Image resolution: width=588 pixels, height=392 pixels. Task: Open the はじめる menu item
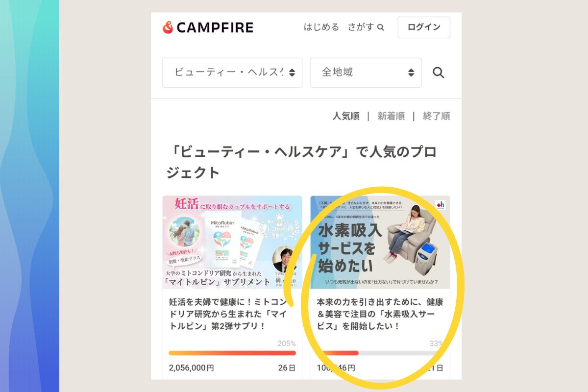321,27
